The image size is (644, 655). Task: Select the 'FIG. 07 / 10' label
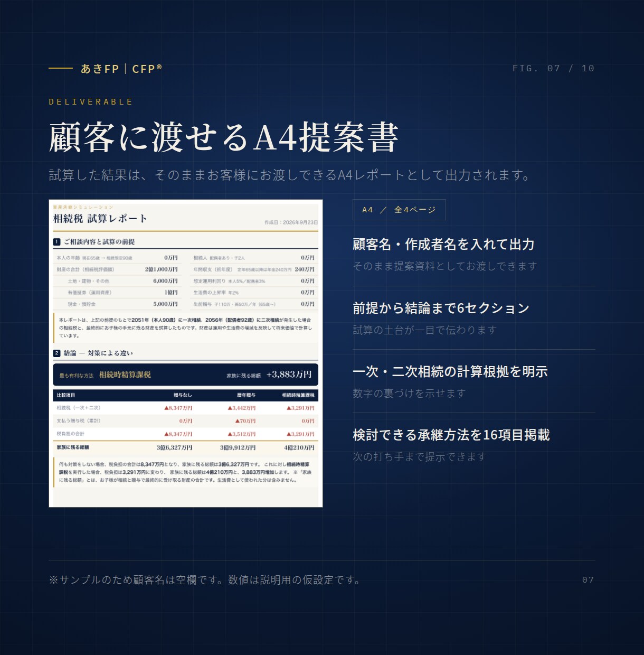tap(554, 68)
